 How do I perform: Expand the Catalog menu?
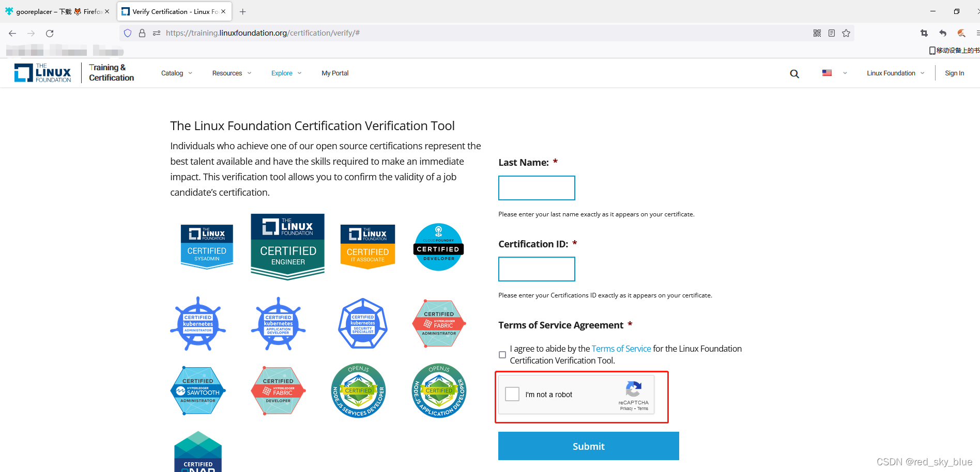(177, 73)
